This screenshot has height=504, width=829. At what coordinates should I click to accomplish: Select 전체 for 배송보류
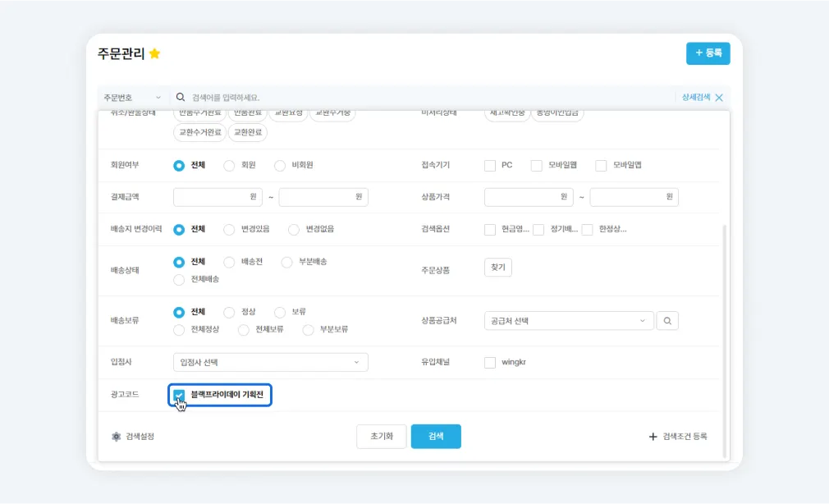coord(179,312)
